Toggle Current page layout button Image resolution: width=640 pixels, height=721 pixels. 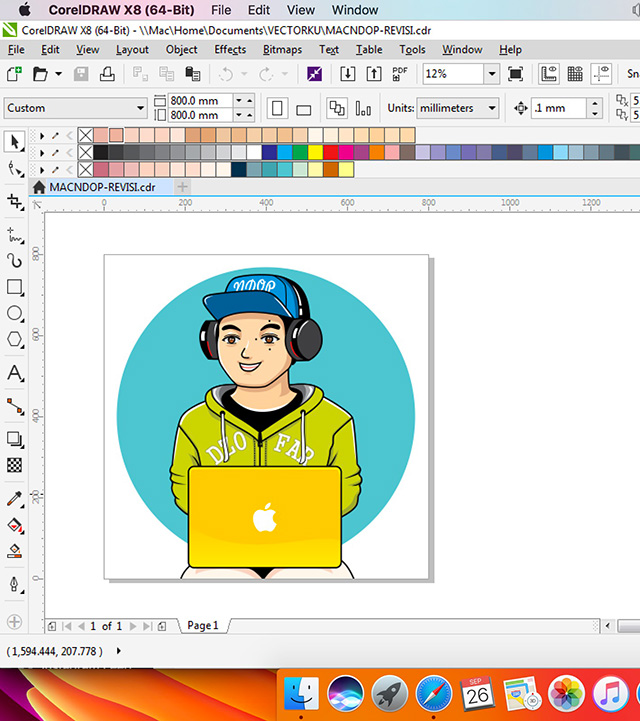[x=363, y=109]
